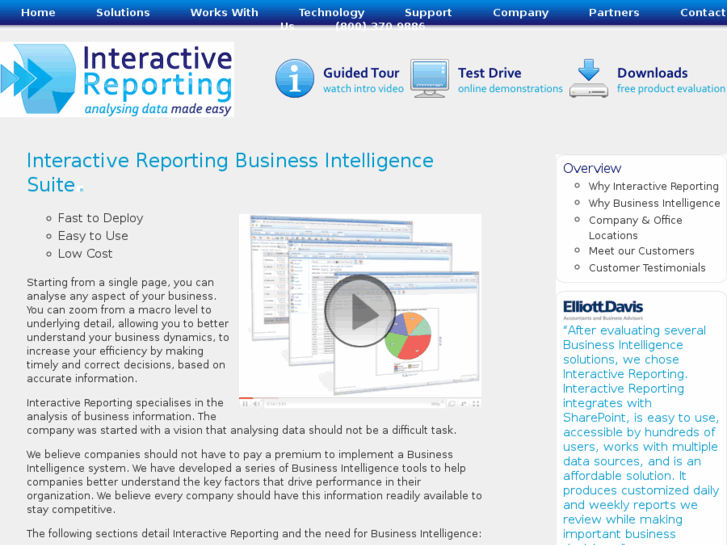Screen dimensions: 727x545
Task: Open the Guided Tour info icon
Action: coord(294,78)
